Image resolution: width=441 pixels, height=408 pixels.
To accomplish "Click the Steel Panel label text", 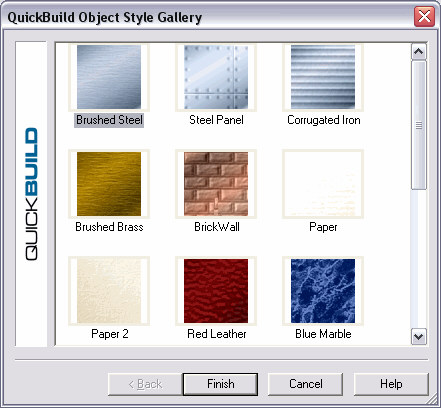I will (216, 120).
